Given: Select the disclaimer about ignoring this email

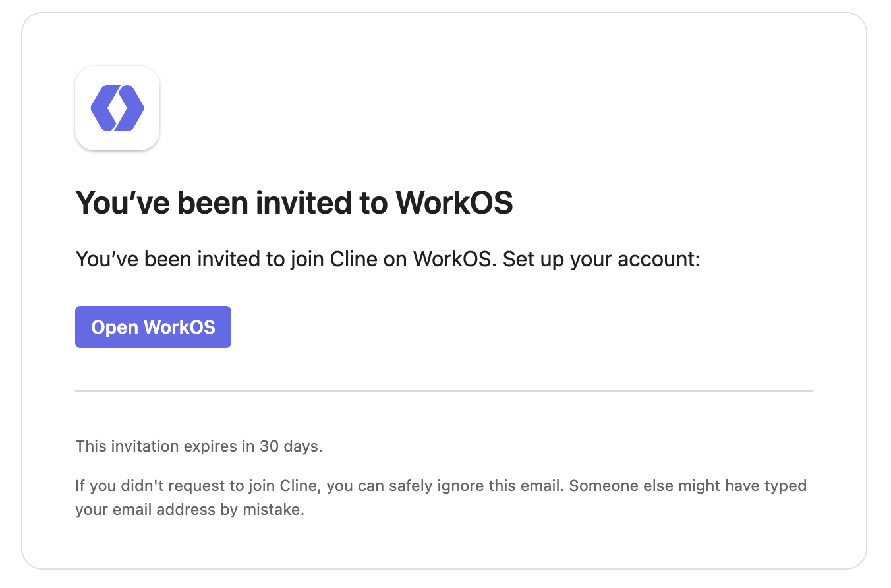Looking at the screenshot, I should [x=441, y=498].
